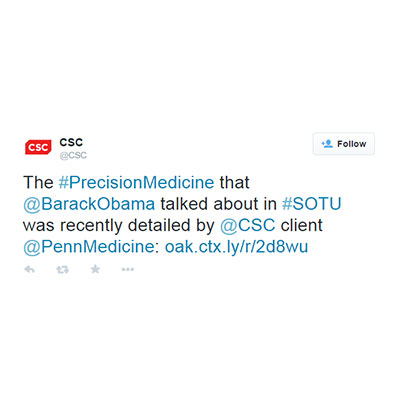Click the add-person icon in the Follow button
Screen dimensions: 400x400
tap(327, 144)
